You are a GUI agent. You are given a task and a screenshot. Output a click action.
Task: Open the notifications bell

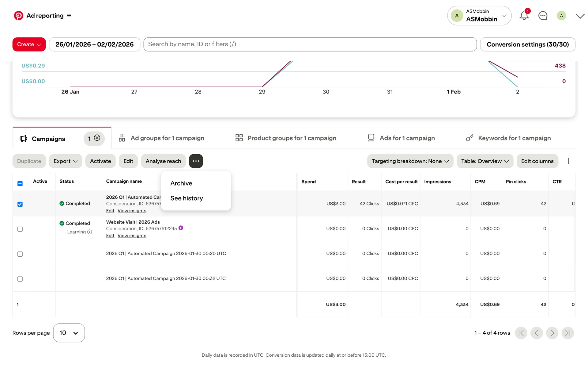pyautogui.click(x=524, y=16)
